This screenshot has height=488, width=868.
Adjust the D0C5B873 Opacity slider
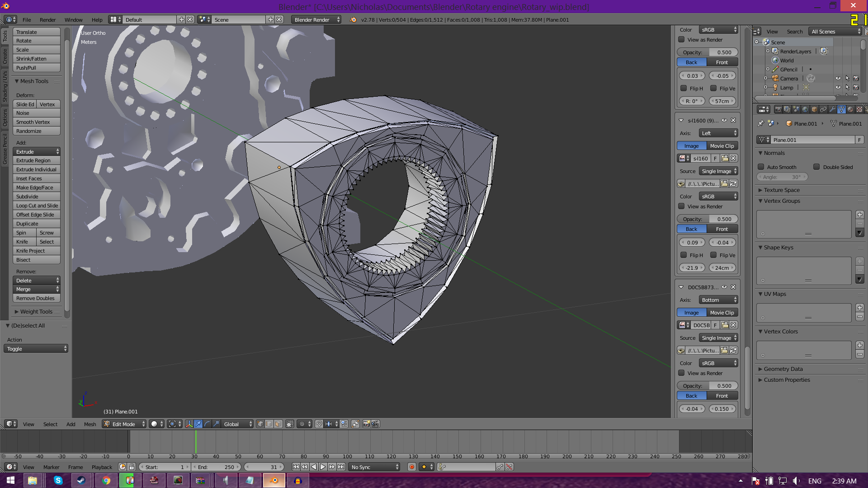[x=708, y=385]
